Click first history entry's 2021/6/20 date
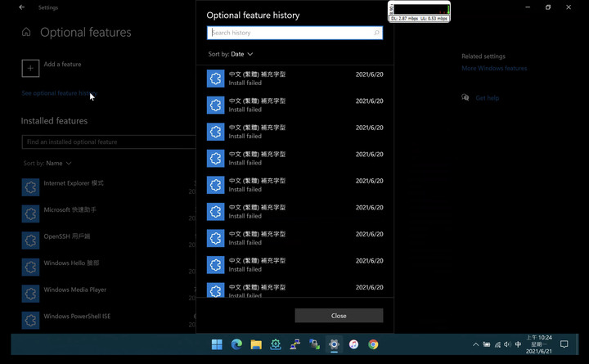This screenshot has height=364, width=589. pyautogui.click(x=369, y=74)
